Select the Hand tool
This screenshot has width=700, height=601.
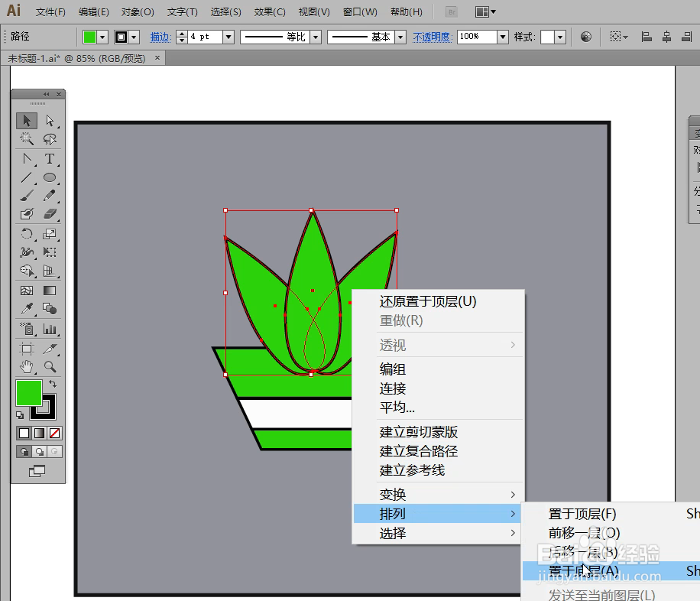[27, 366]
